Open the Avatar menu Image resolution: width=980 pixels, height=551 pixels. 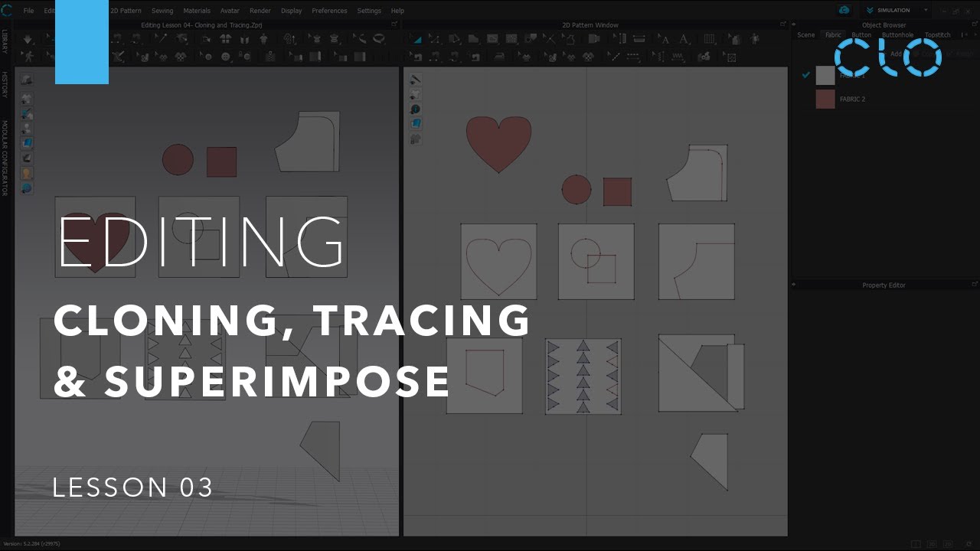230,11
